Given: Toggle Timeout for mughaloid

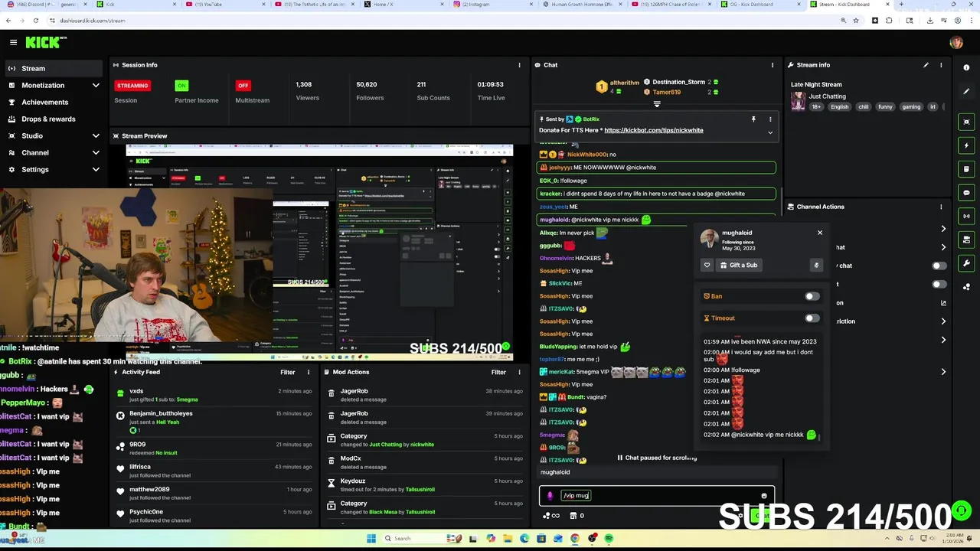Looking at the screenshot, I should tap(812, 318).
